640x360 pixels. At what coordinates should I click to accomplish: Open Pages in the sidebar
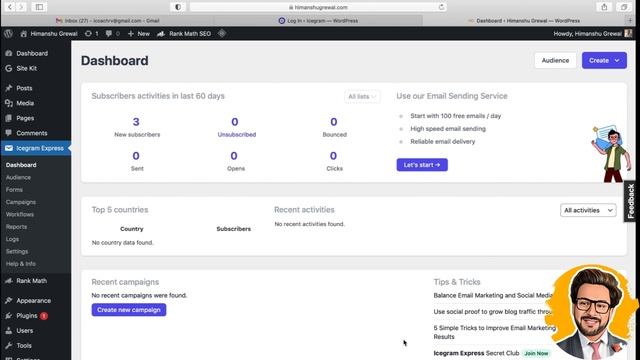pyautogui.click(x=25, y=118)
